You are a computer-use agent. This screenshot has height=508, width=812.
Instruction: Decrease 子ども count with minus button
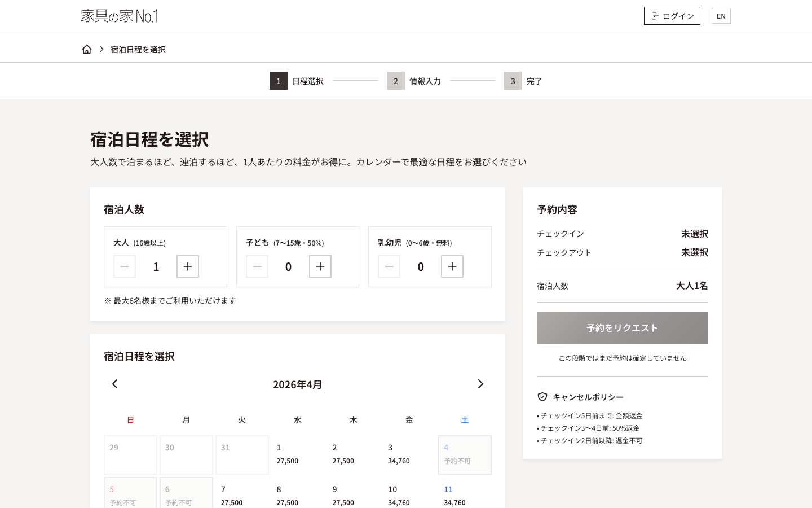[257, 266]
